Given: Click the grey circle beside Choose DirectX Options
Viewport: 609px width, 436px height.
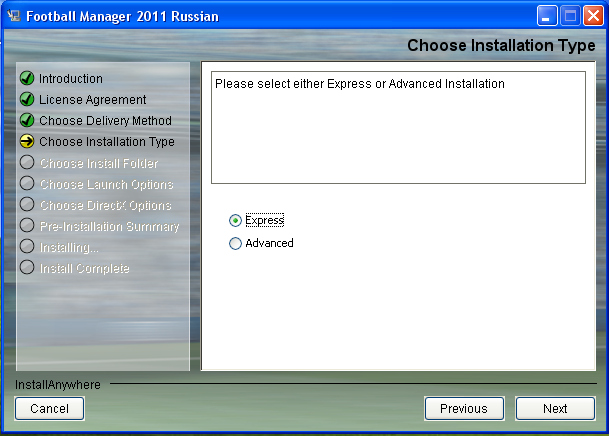Looking at the screenshot, I should (27, 204).
